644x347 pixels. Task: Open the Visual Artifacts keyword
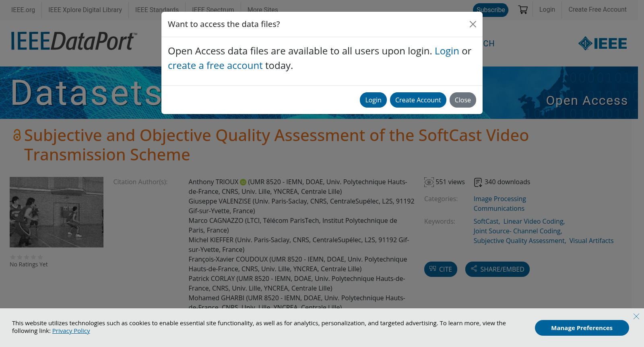coord(591,241)
